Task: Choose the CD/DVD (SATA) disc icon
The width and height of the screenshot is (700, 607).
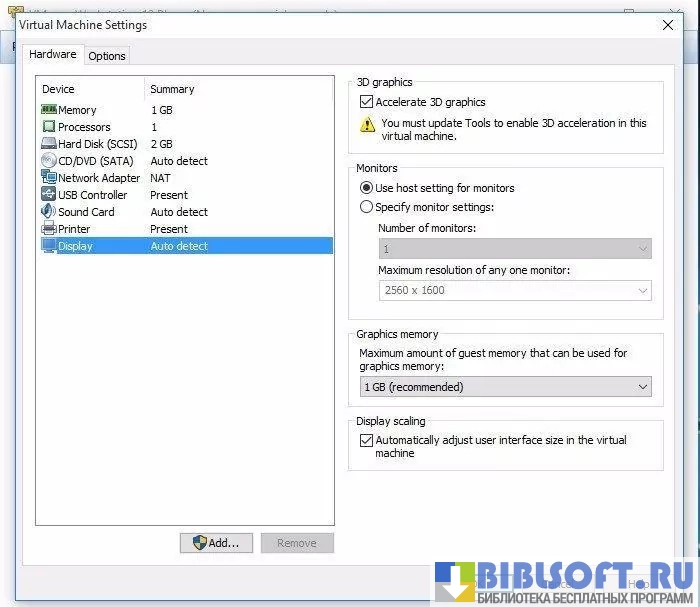Action: tap(49, 161)
